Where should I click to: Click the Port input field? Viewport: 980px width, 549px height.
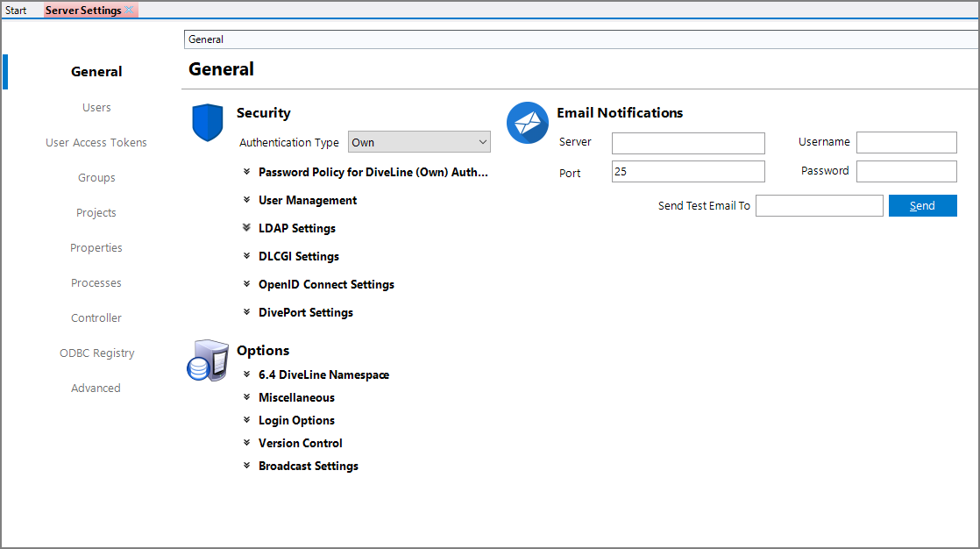point(687,171)
